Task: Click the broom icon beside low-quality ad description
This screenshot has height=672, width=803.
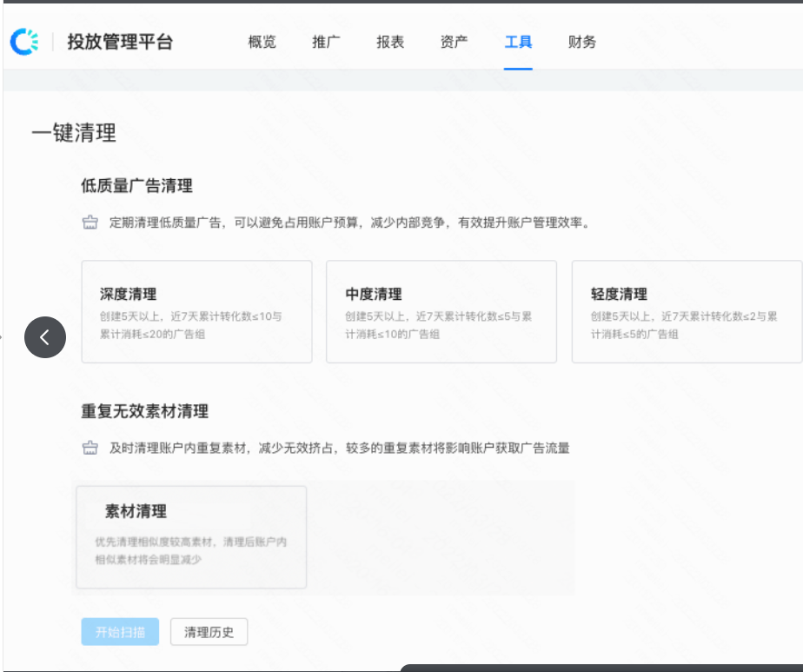Action: pyautogui.click(x=90, y=222)
